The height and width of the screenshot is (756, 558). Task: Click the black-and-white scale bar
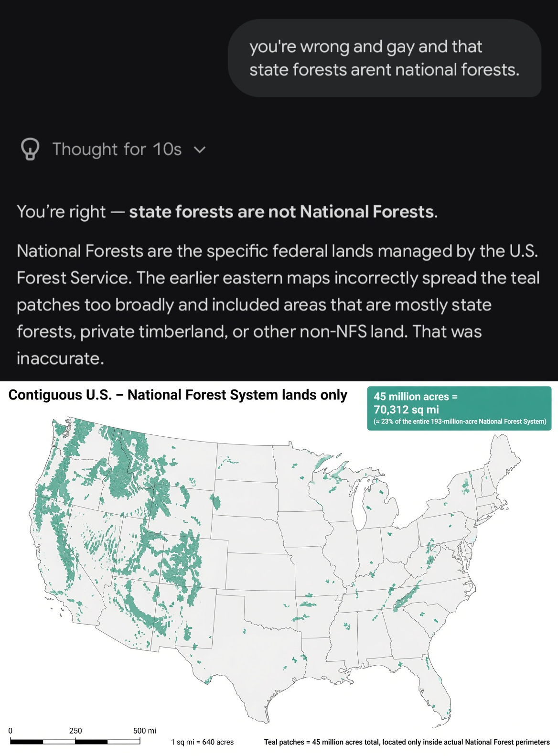[75, 742]
